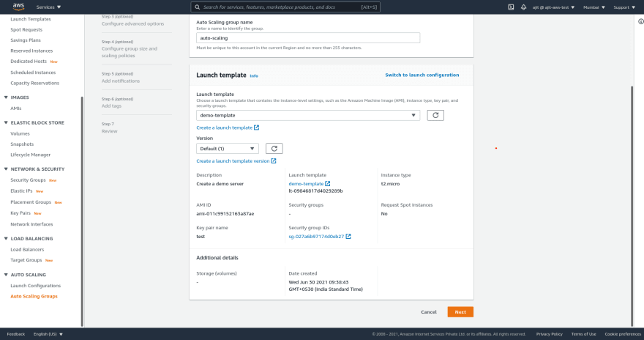Refresh the template version list
The image size is (644, 340).
(x=274, y=149)
